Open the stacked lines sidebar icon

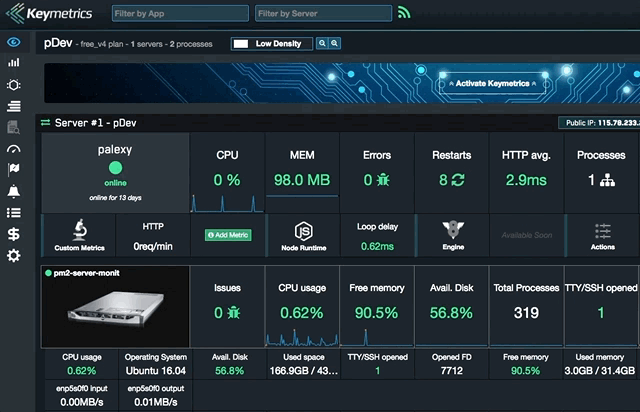coord(13,107)
